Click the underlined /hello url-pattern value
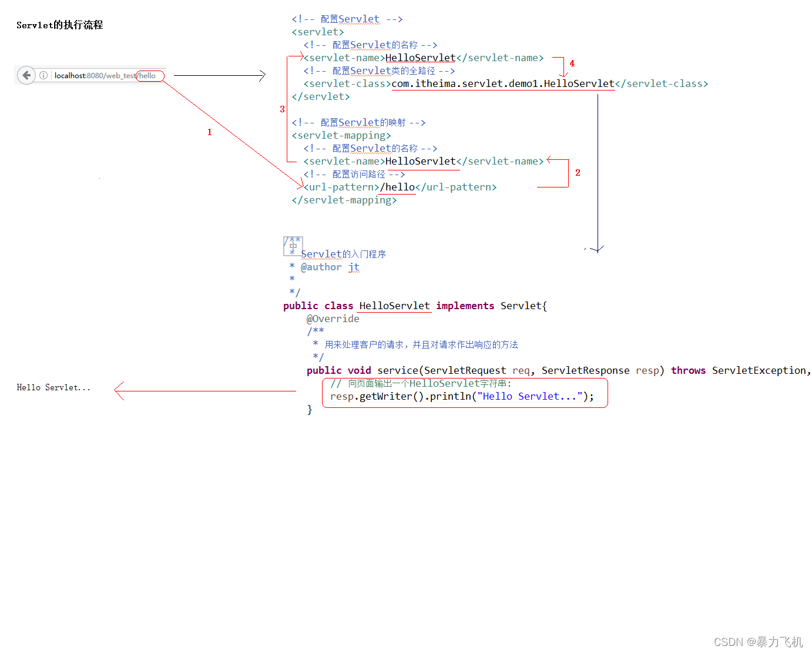This screenshot has height=653, width=812. [397, 187]
